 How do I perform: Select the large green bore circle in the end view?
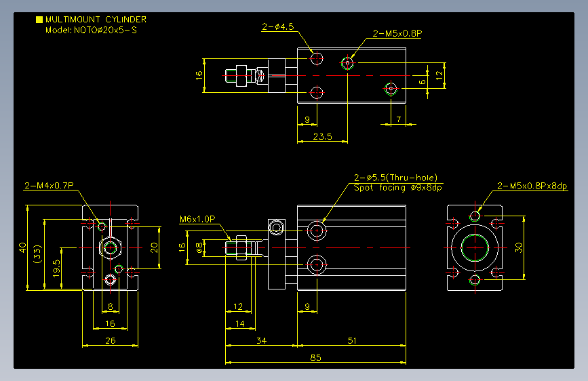pyautogui.click(x=475, y=247)
